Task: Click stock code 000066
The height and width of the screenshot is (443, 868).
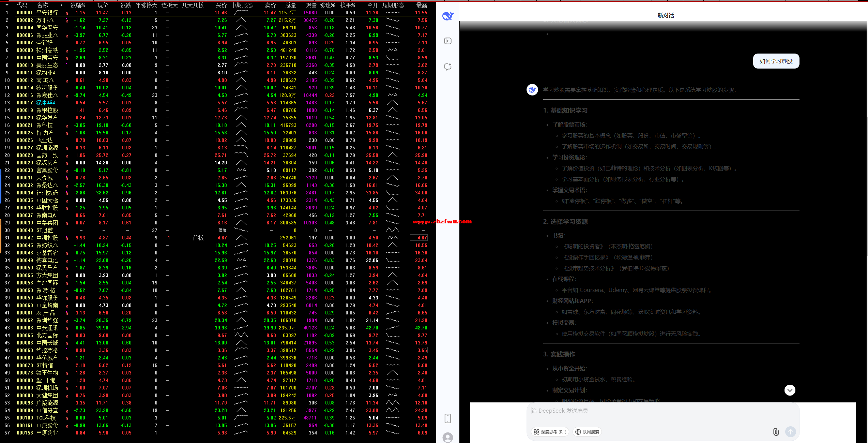Action: click(x=25, y=343)
